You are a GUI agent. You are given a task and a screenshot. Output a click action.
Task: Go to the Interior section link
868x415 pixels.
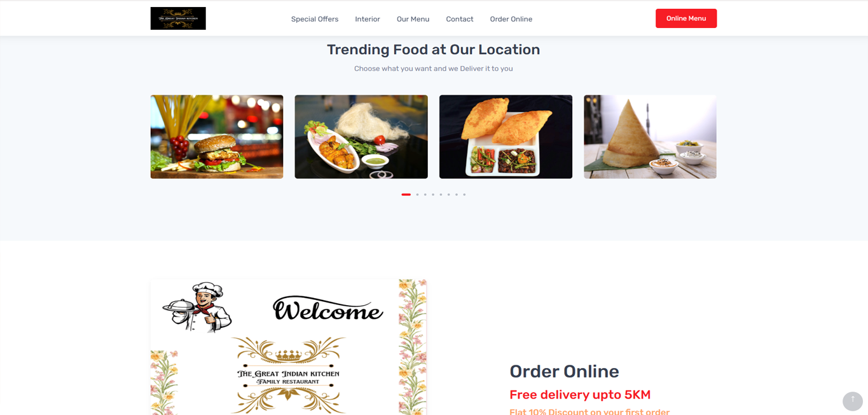coord(368,19)
